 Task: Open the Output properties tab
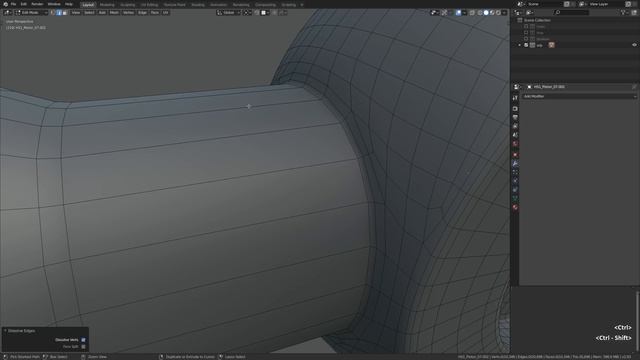coord(515,118)
